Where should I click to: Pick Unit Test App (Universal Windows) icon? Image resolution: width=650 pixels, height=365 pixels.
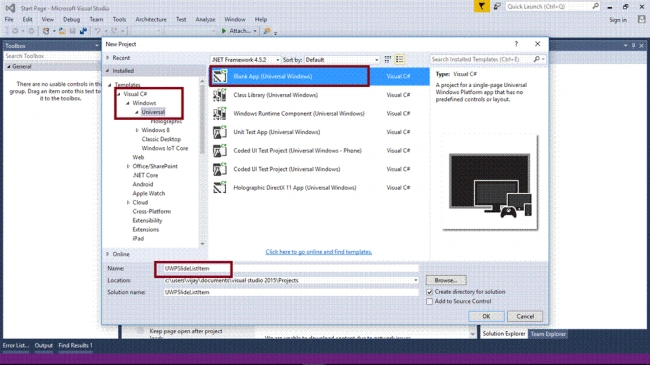tap(219, 132)
